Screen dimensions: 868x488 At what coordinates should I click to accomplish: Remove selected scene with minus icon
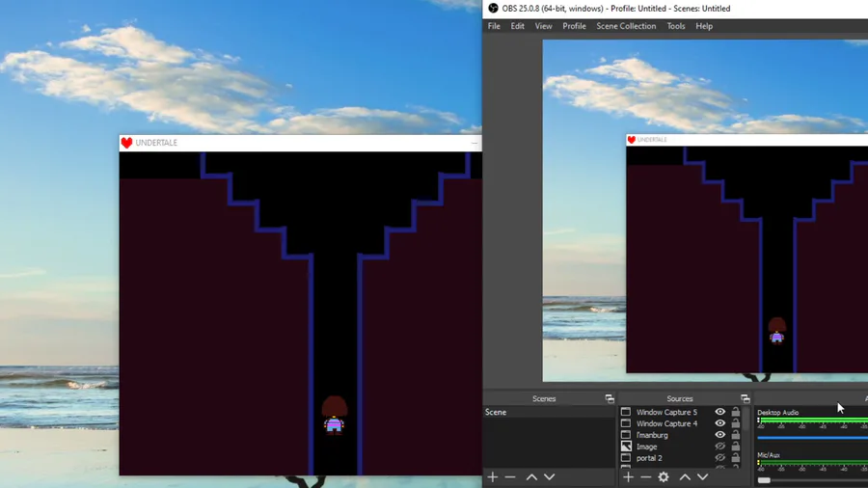(510, 477)
